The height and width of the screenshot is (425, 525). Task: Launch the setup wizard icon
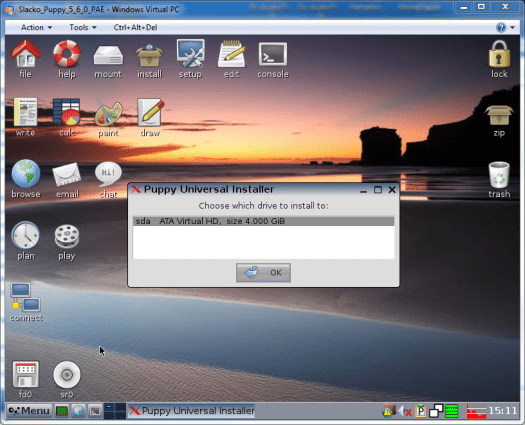[191, 54]
